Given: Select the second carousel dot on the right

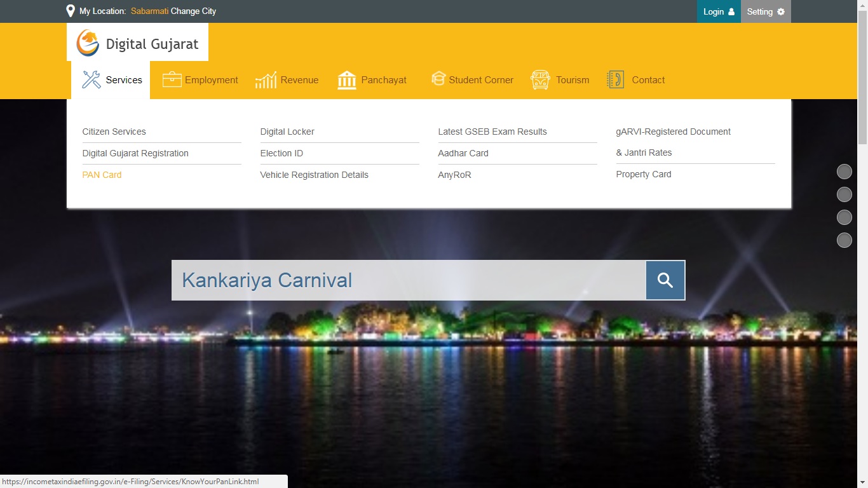Looking at the screenshot, I should click(x=844, y=194).
